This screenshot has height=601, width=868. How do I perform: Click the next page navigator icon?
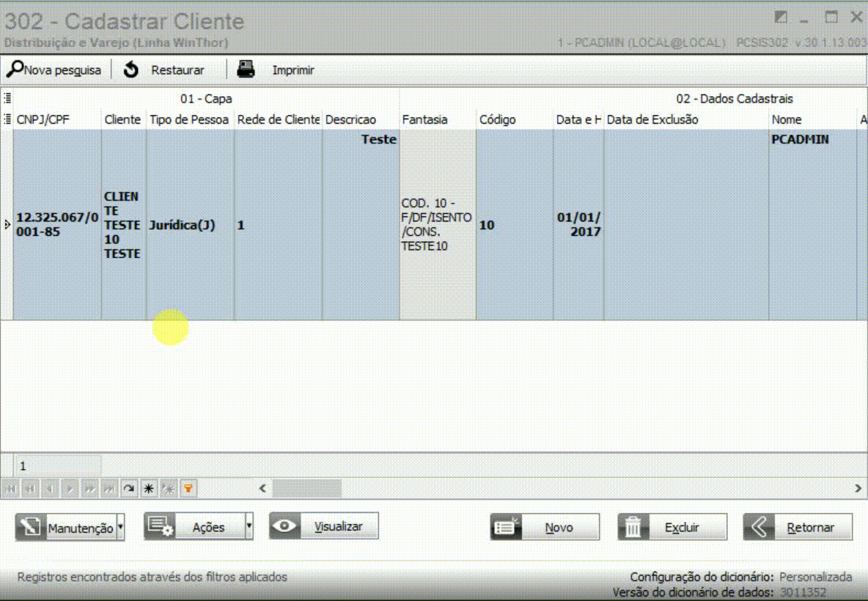coord(89,489)
